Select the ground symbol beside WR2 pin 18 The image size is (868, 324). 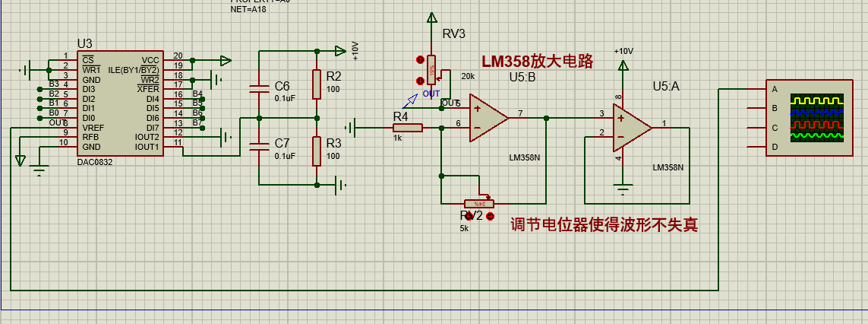pos(217,79)
